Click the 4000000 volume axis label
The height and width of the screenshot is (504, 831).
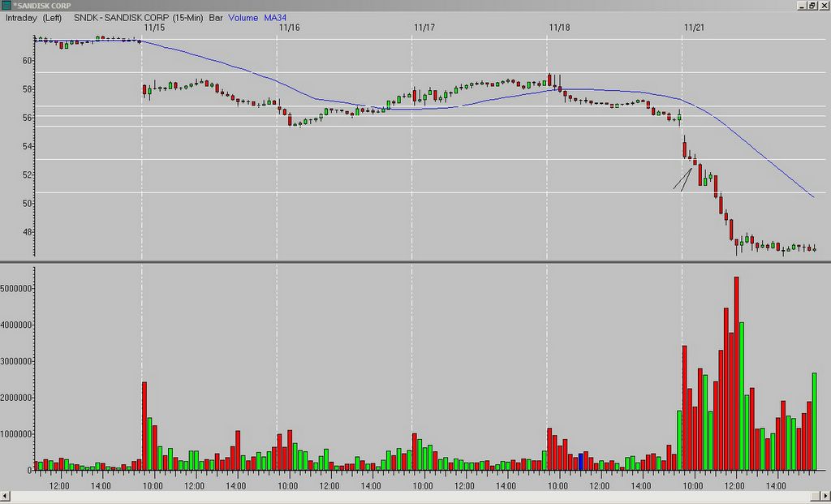(17, 325)
